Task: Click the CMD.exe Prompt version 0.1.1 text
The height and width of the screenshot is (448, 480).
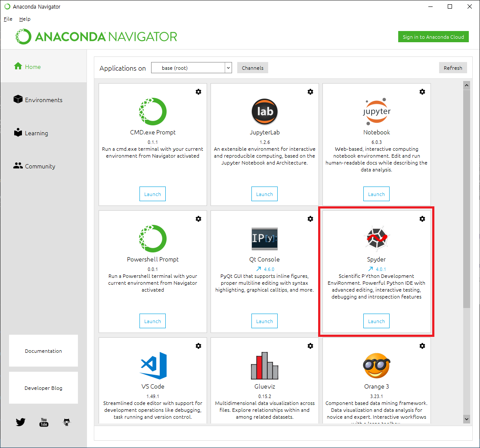Action: point(153,142)
